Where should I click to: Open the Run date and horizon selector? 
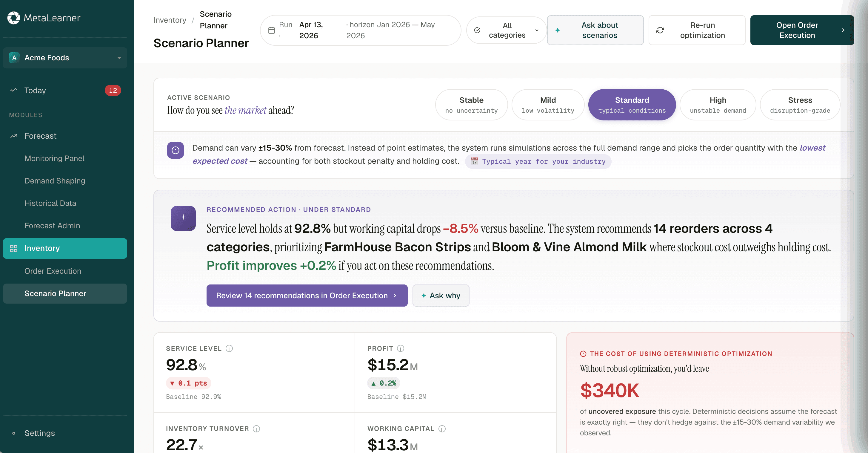tap(360, 30)
